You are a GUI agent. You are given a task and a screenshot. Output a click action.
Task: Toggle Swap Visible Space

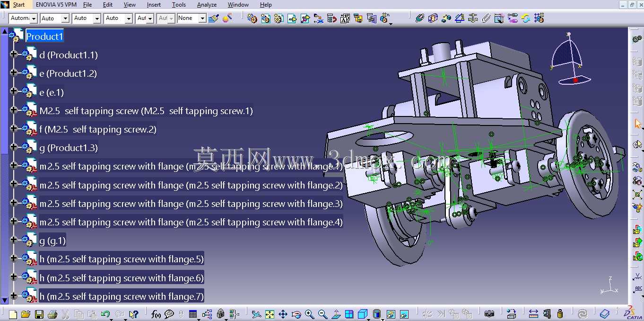pyautogui.click(x=404, y=314)
